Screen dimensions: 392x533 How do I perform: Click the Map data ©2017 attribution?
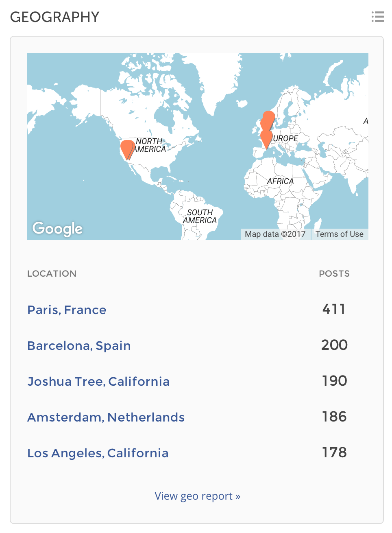click(275, 234)
